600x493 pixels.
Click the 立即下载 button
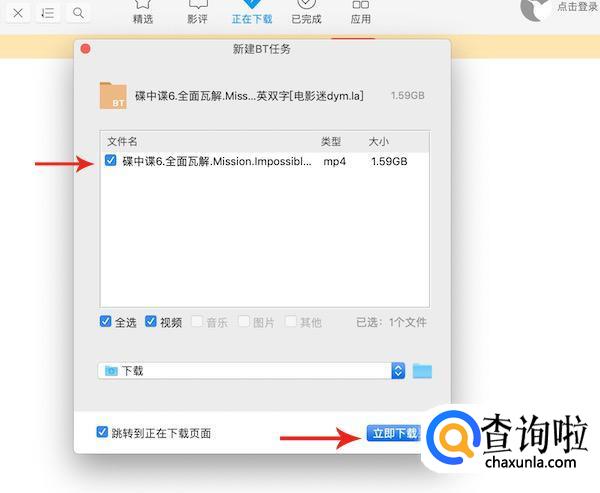(394, 433)
